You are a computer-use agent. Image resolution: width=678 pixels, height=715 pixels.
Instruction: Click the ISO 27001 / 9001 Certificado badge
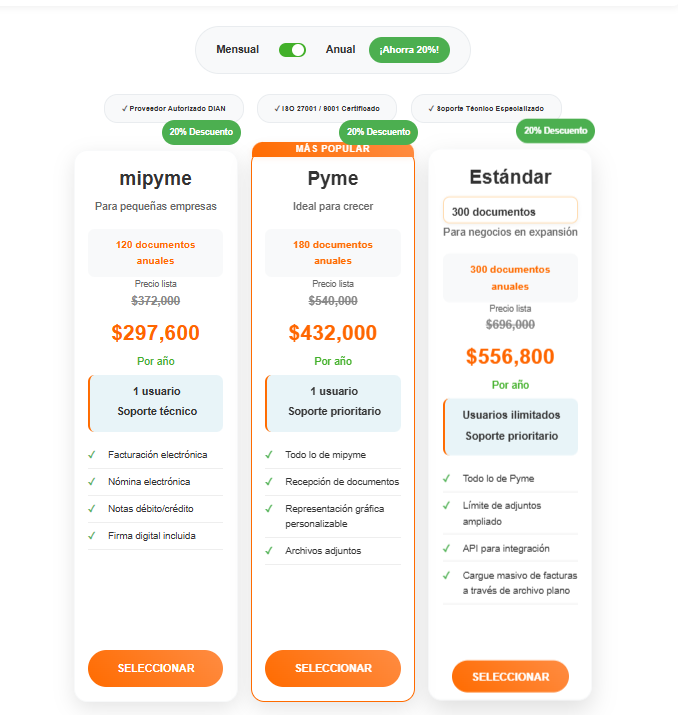(327, 108)
